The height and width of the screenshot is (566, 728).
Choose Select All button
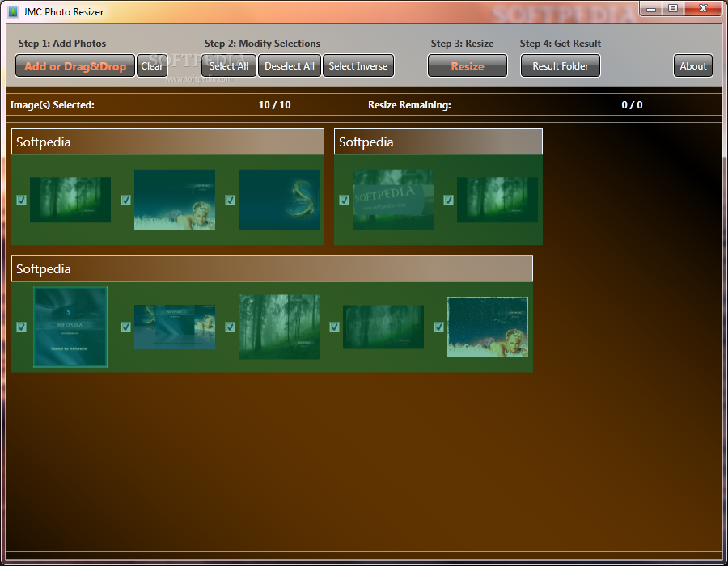tap(228, 65)
